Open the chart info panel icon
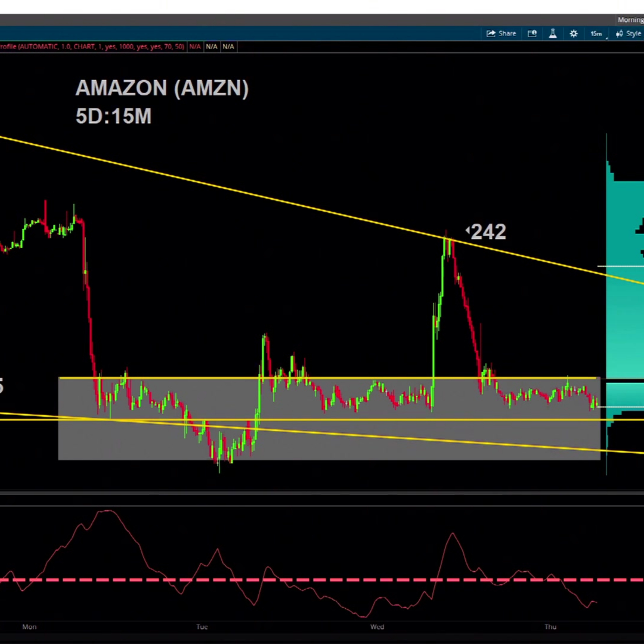Image resolution: width=644 pixels, height=644 pixels. pyautogui.click(x=532, y=34)
